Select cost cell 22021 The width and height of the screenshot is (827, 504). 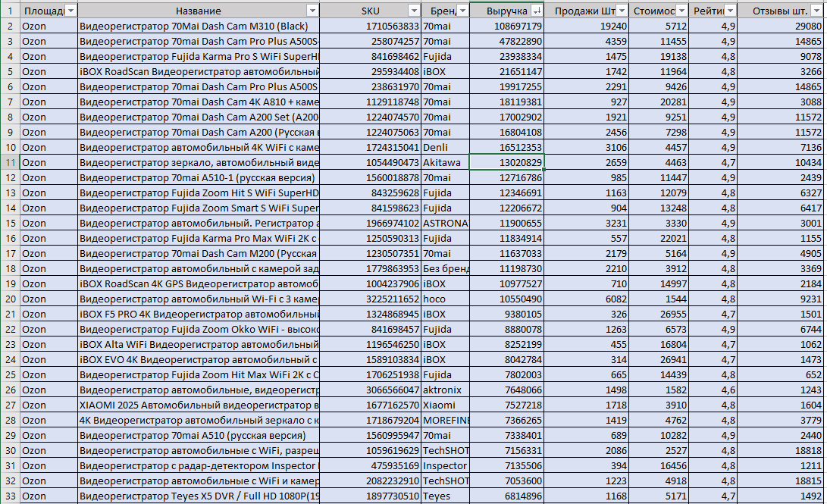coord(659,238)
